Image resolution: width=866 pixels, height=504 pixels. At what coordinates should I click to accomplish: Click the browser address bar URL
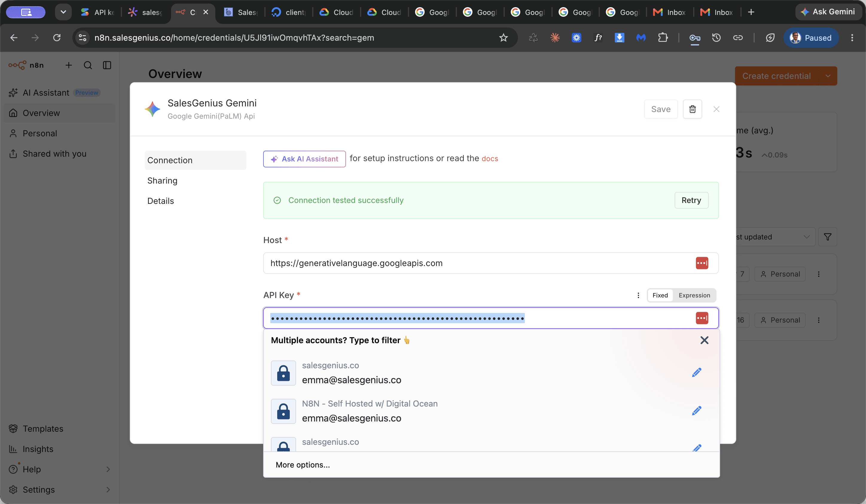click(234, 38)
